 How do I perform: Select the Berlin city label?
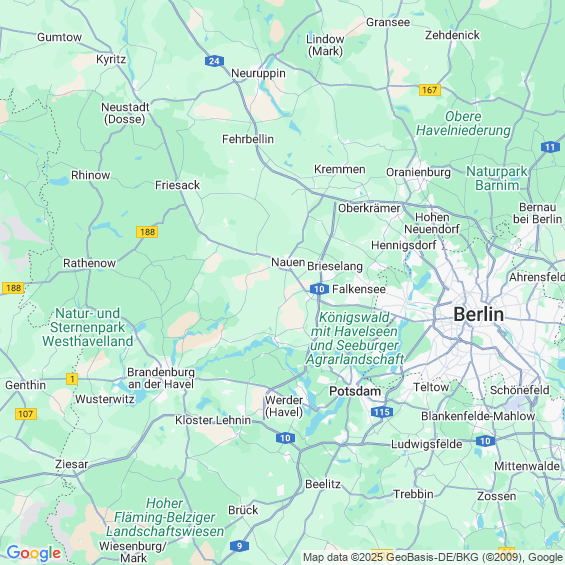479,314
